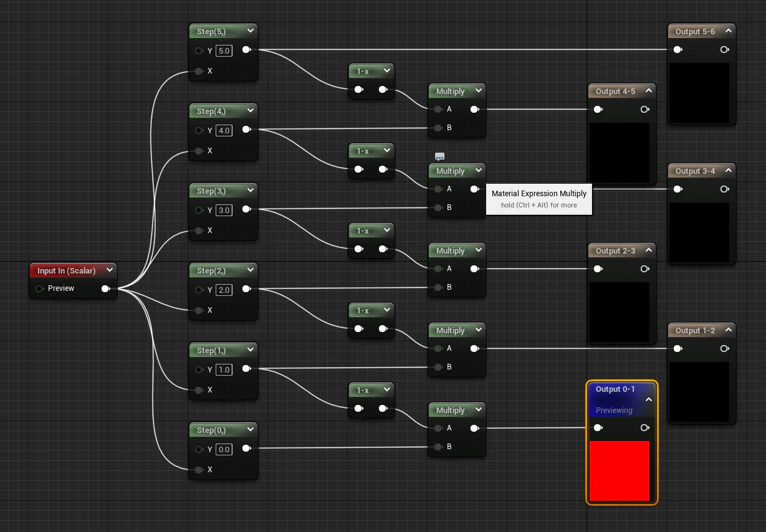
Task: Click B pin of Multiply feeding Output 1-2
Action: pyautogui.click(x=438, y=367)
